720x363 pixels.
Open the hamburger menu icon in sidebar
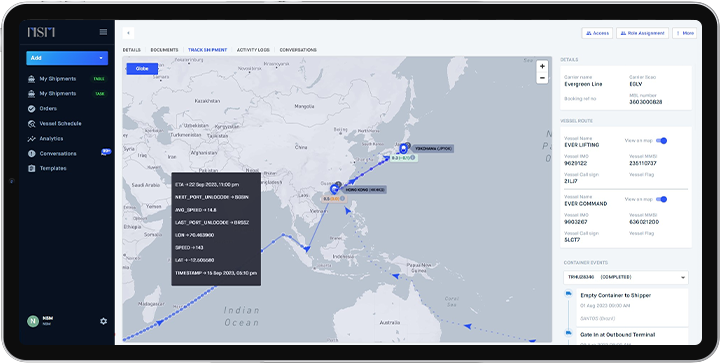pyautogui.click(x=103, y=32)
